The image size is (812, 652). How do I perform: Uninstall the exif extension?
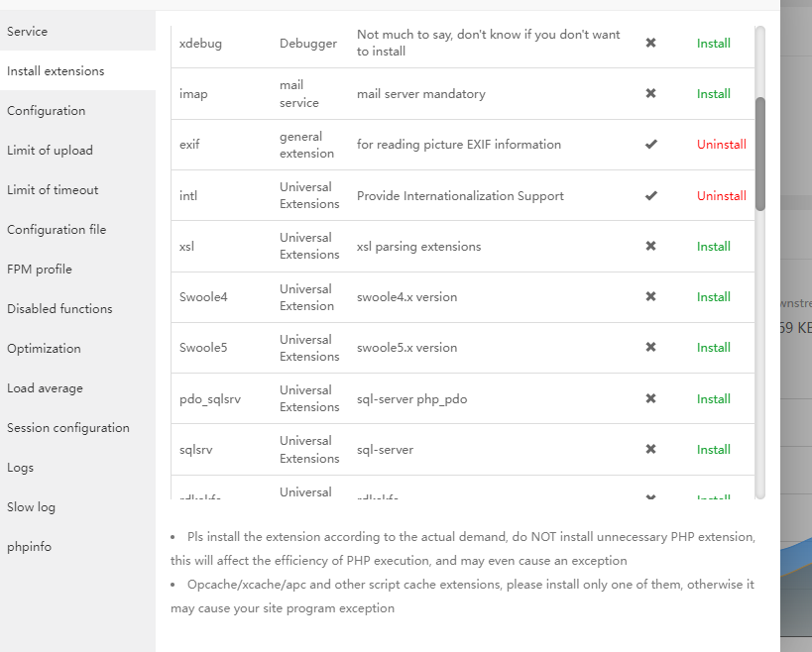pos(721,144)
